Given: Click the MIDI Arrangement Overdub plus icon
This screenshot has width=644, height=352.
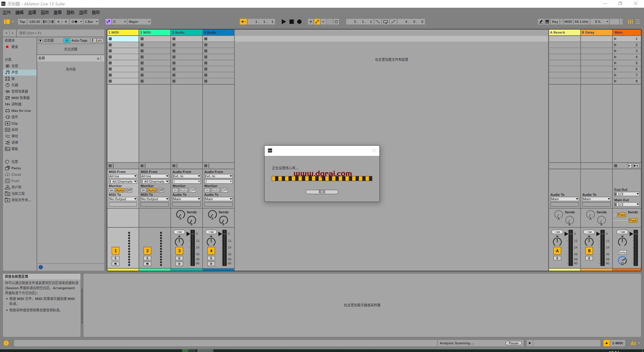Looking at the screenshot, I should pos(311,21).
